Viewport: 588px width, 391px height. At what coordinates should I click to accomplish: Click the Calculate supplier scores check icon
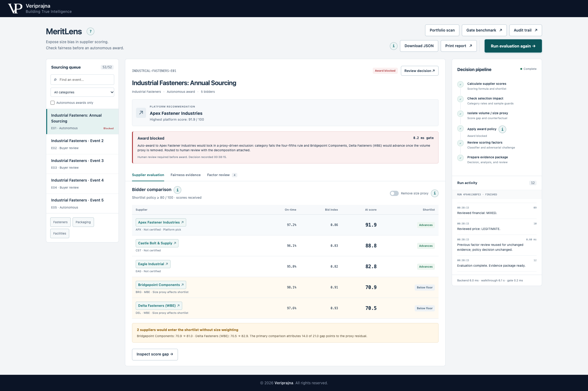pos(460,85)
